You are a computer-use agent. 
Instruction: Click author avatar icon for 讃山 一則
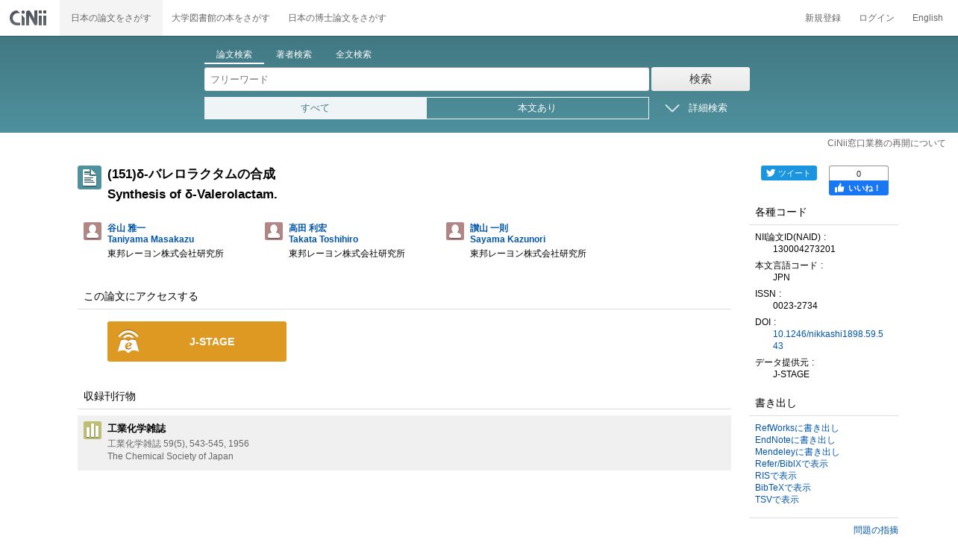455,231
